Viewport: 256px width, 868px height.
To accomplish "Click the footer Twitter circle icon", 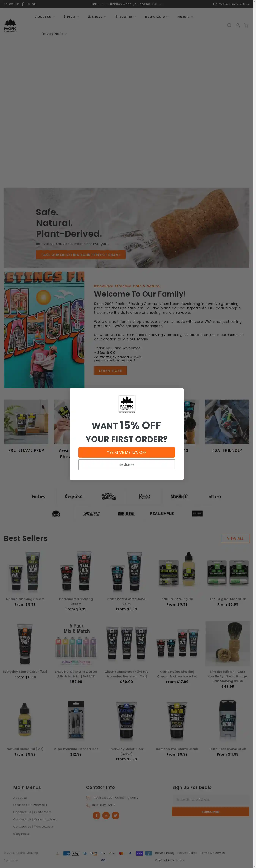I will [x=115, y=815].
